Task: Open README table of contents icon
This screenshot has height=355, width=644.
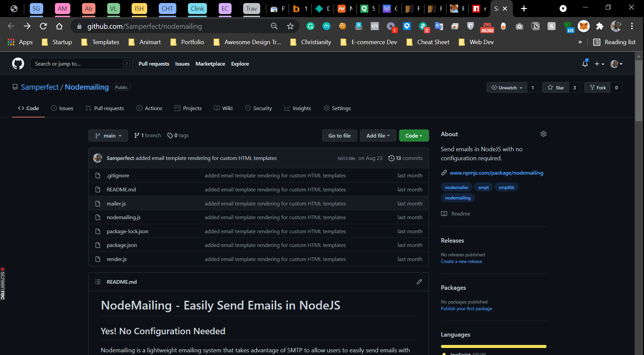Action: tap(98, 282)
